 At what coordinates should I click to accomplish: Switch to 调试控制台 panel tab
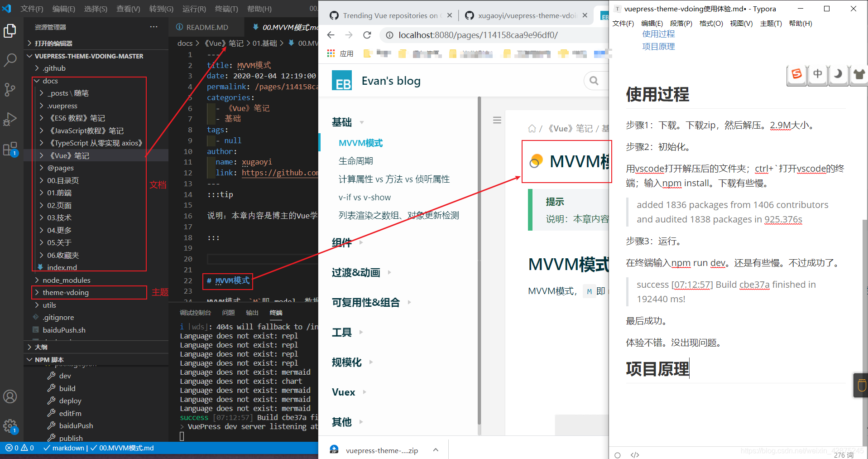coord(195,313)
